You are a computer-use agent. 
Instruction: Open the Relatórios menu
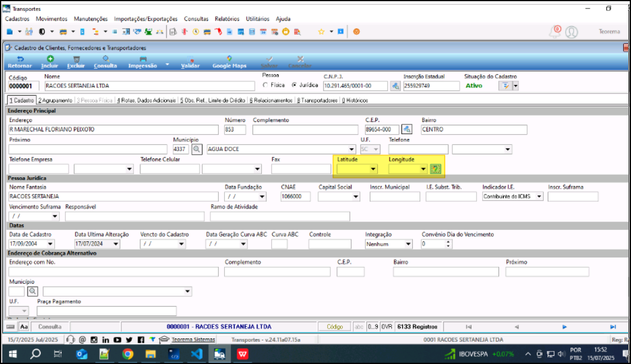tap(227, 19)
